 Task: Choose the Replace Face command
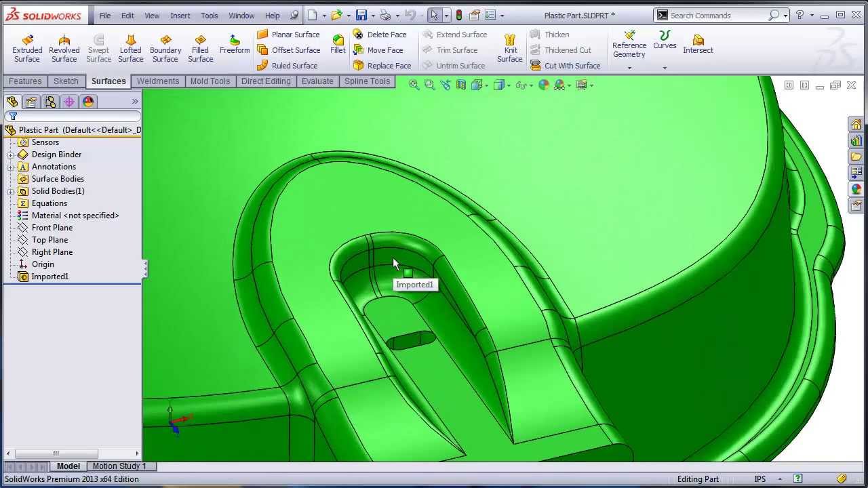click(x=382, y=66)
